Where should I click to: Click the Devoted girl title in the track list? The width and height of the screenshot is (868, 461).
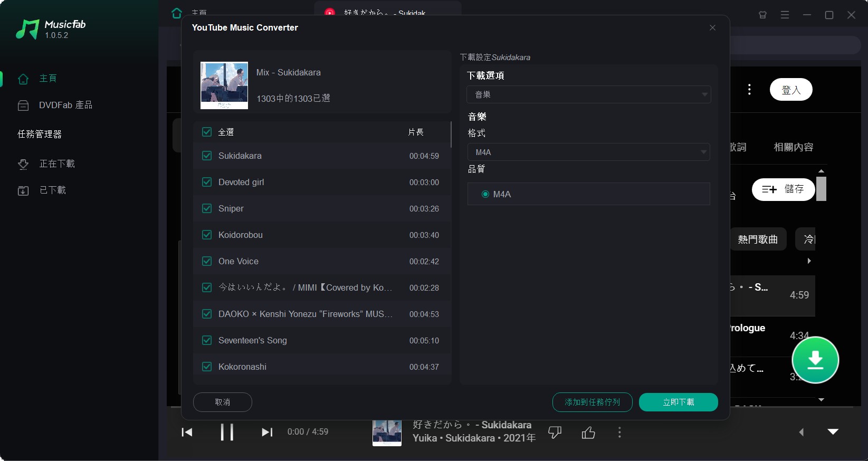pos(241,182)
